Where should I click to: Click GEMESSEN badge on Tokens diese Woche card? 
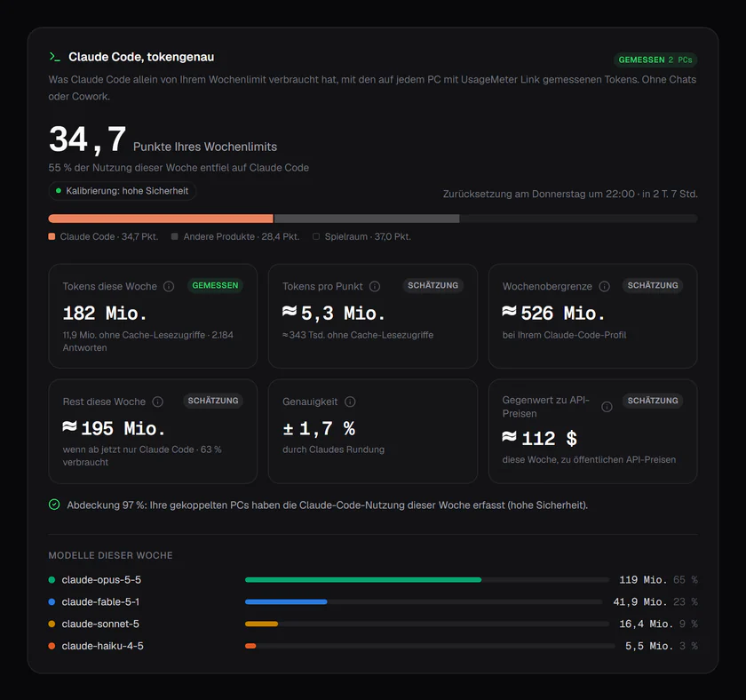(x=215, y=285)
